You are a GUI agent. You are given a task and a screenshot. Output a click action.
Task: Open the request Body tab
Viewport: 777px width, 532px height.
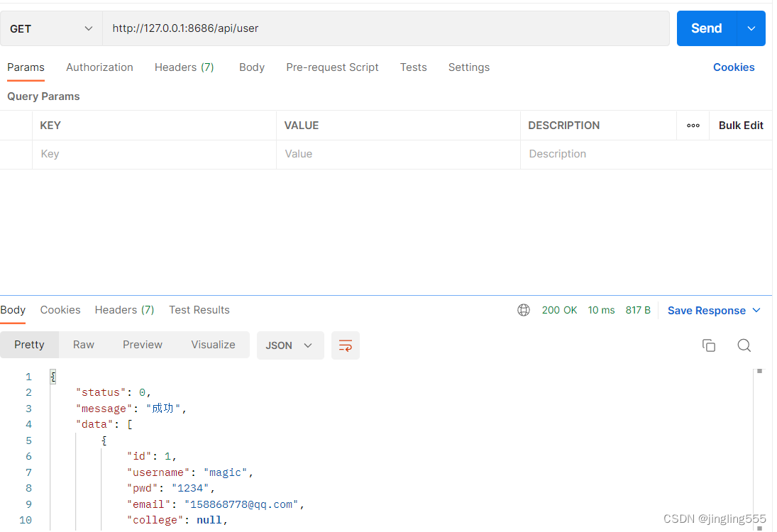pos(252,67)
